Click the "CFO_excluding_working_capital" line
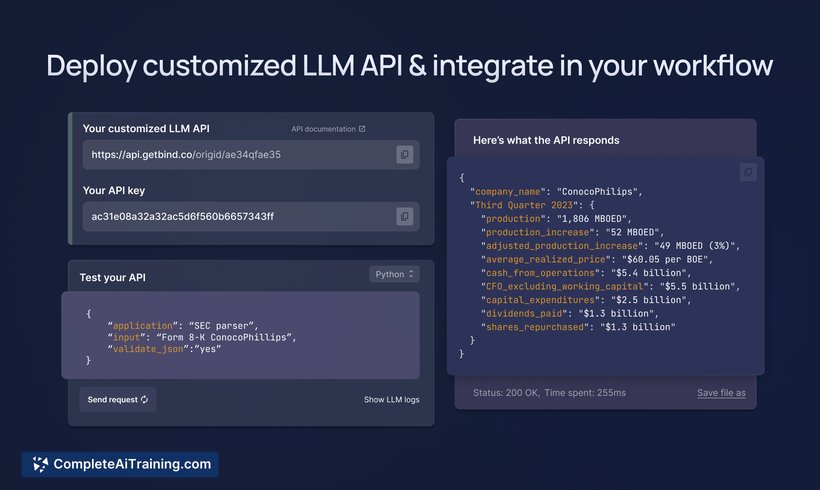The width and height of the screenshot is (820, 490). (610, 287)
